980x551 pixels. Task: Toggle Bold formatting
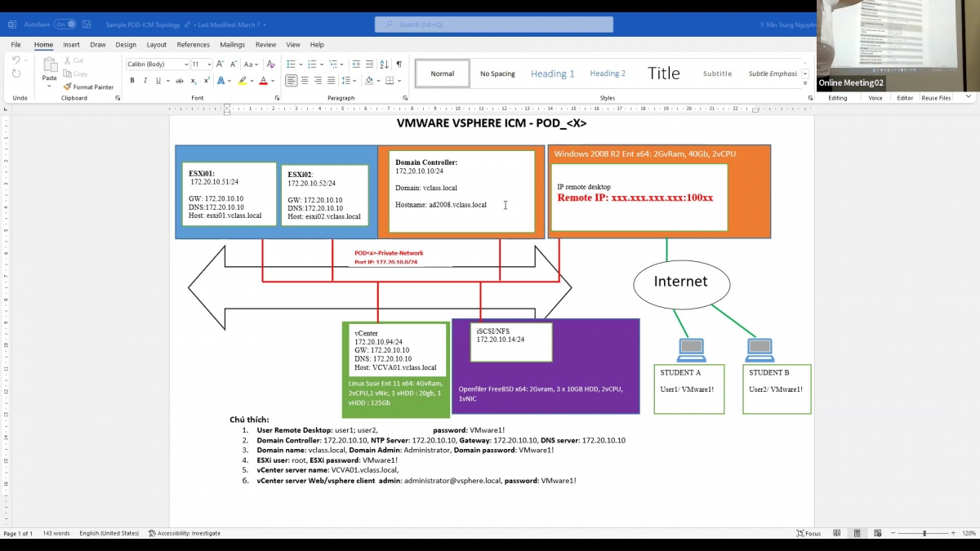(x=132, y=81)
